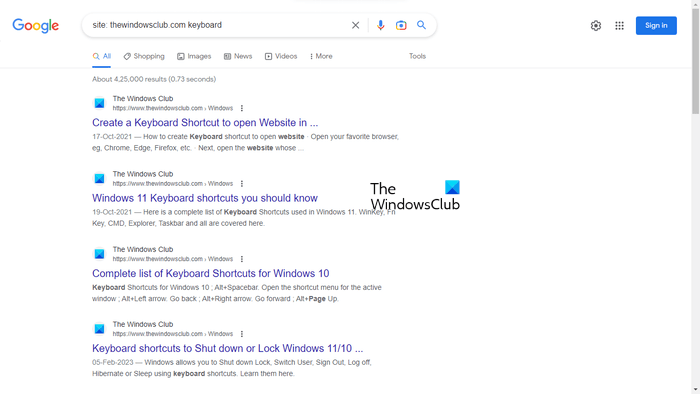Click favicon of Shut down or Lock result

point(100,329)
